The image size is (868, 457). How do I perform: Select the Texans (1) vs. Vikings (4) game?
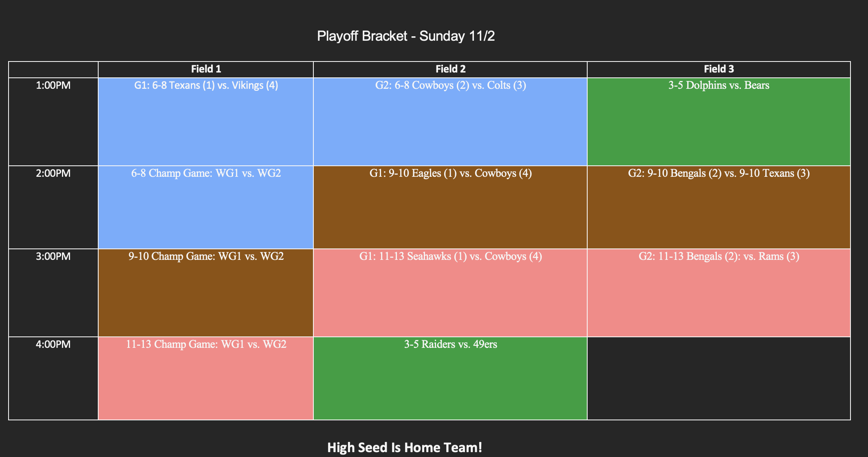tap(206, 86)
